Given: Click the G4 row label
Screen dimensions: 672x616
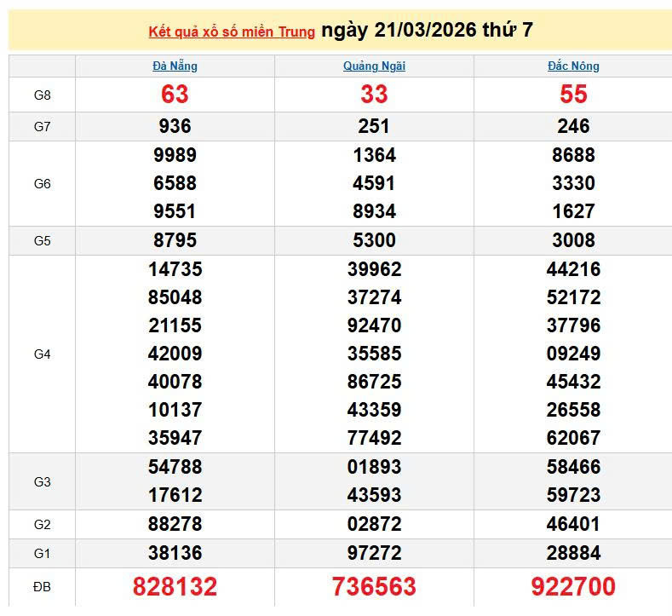Looking at the screenshot, I should [42, 354].
